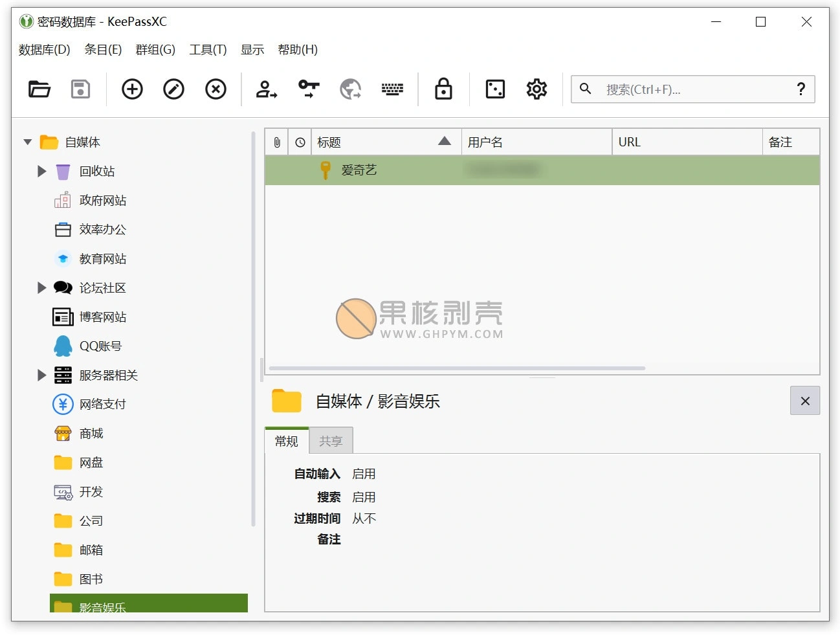The width and height of the screenshot is (840, 637).
Task: Click into the 搜索(Ctrl+F) search field
Action: pos(692,89)
